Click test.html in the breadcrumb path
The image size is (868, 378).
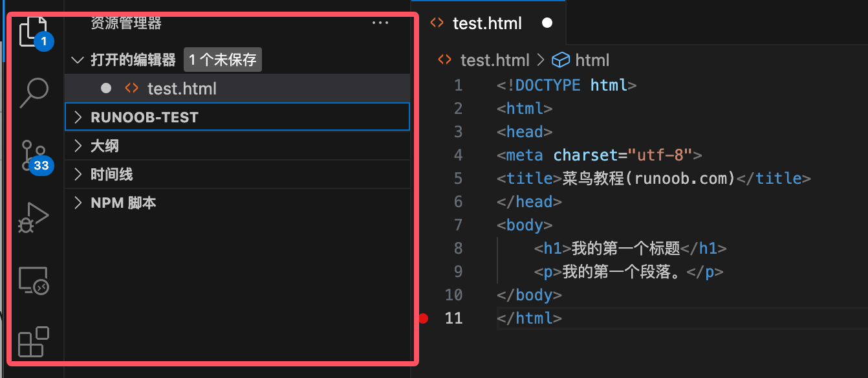[494, 60]
